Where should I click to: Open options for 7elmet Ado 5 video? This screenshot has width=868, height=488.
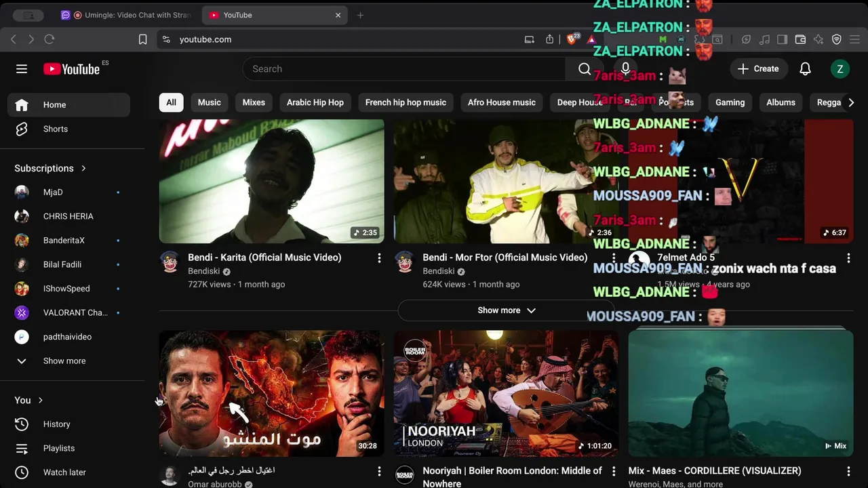(848, 258)
